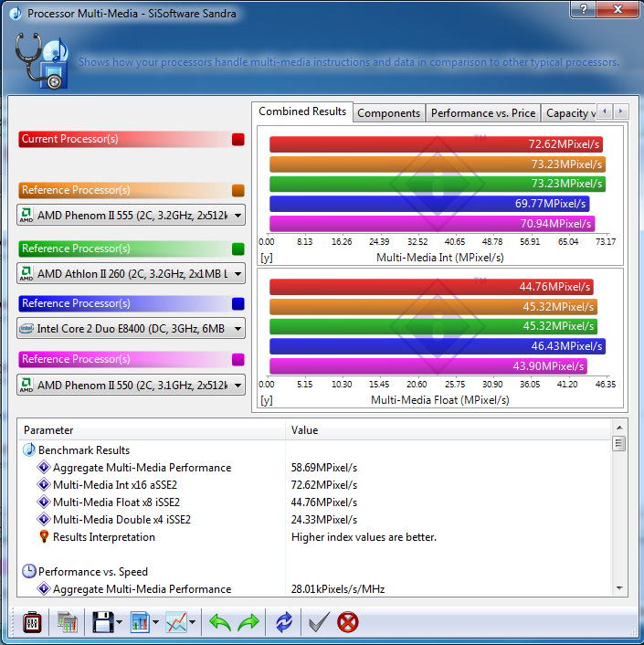The width and height of the screenshot is (644, 645).
Task: Click 'Higher index values are better.' text
Action: coord(364,537)
